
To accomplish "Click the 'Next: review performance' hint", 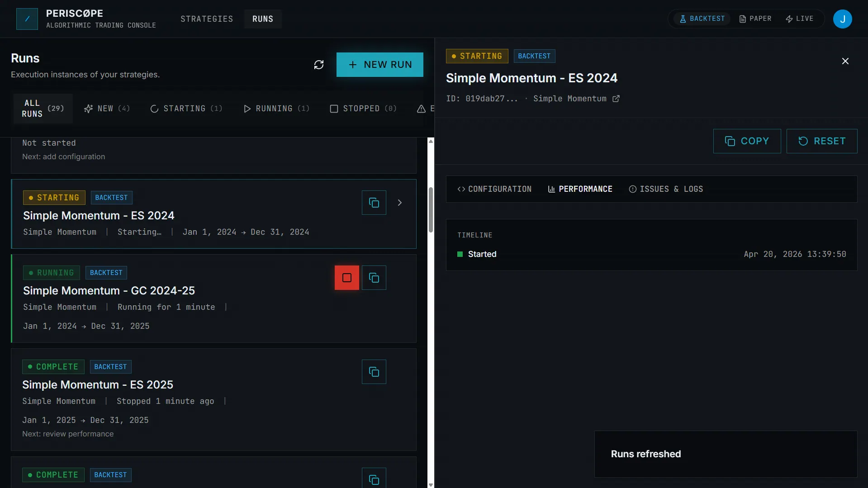I will pyautogui.click(x=68, y=434).
